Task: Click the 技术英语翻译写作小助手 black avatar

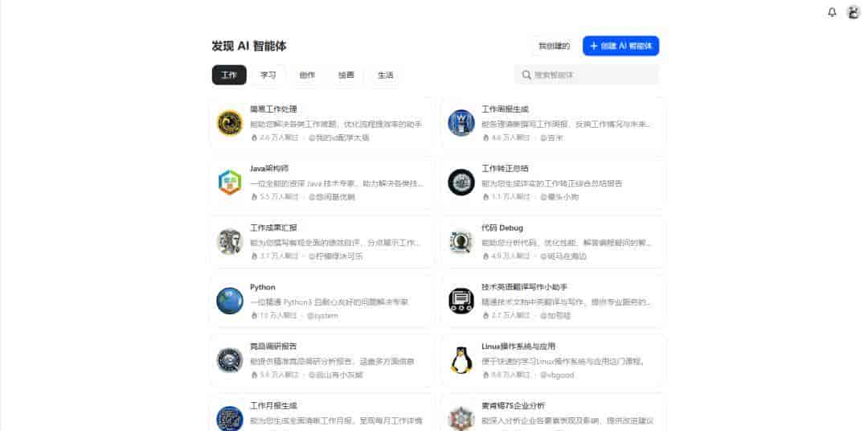Action: point(461,301)
